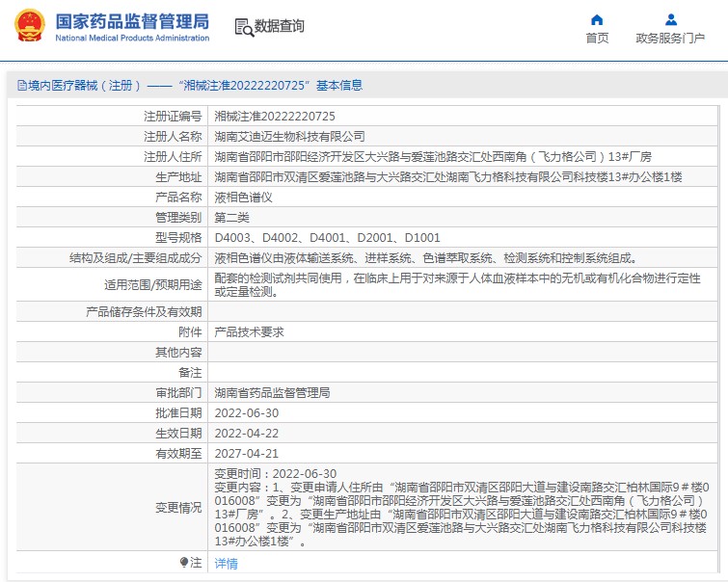Click the 变更情况 row label
Screen dimensions: 728x582
pyautogui.click(x=178, y=508)
